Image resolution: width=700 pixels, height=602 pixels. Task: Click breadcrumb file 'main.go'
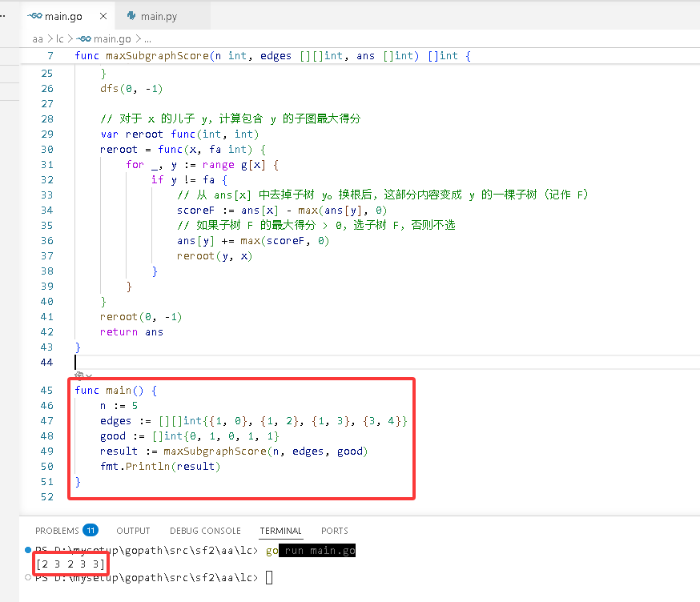click(112, 39)
